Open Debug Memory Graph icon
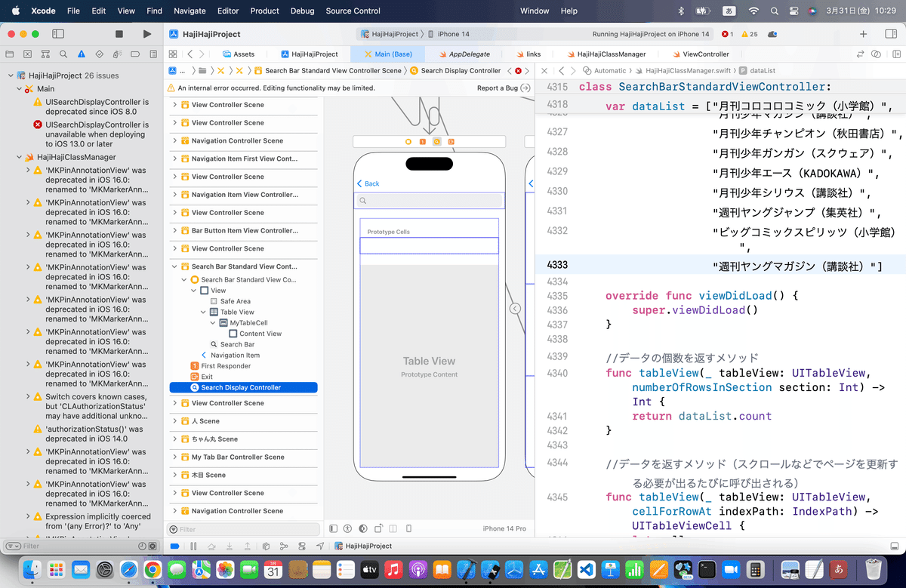The width and height of the screenshot is (906, 588). (284, 546)
